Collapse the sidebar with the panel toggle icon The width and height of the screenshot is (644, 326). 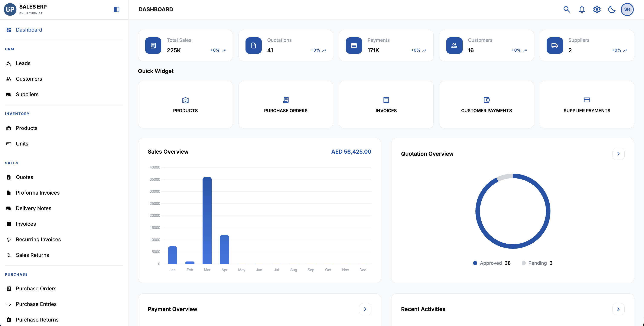(117, 10)
